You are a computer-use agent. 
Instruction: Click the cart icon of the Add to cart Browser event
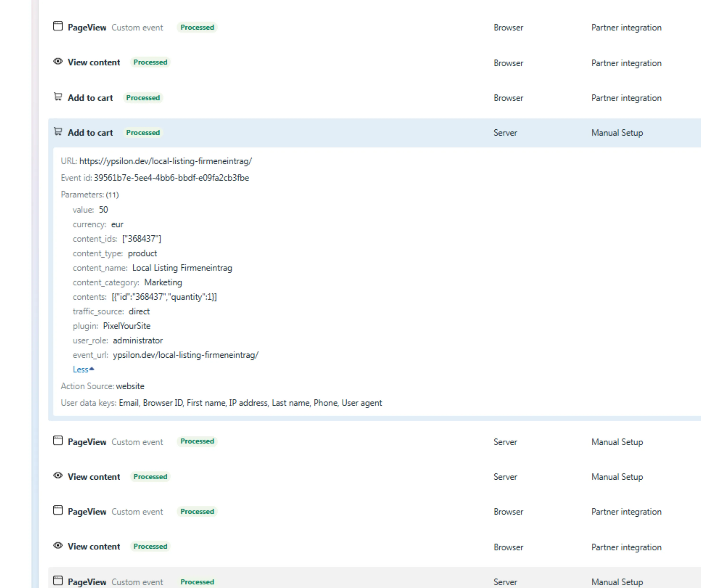point(58,97)
